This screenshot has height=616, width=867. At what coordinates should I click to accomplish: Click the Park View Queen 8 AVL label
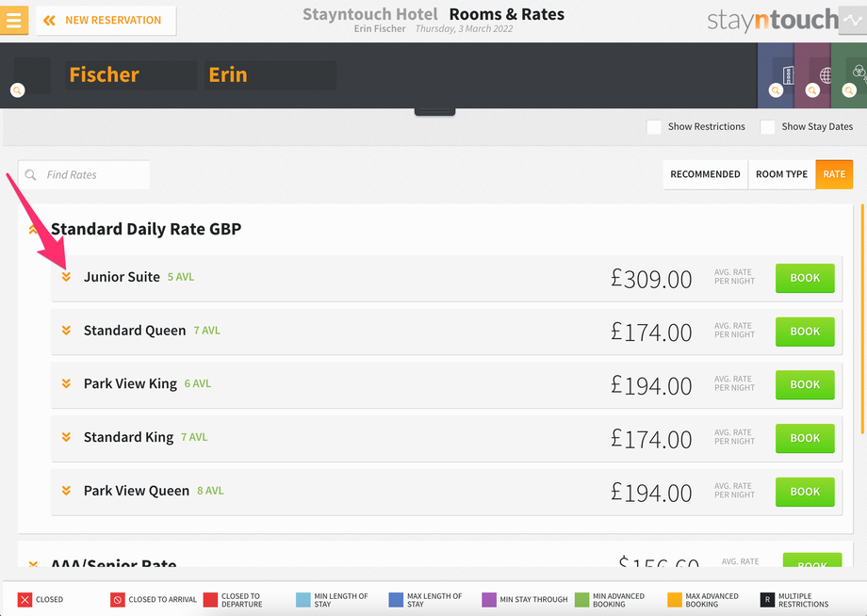[210, 491]
